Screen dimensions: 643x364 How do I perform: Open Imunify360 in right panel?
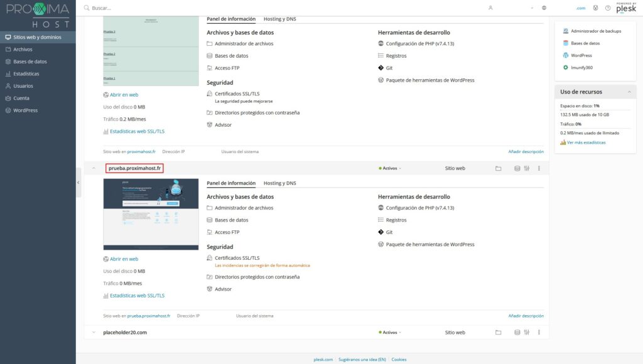tap(578, 68)
